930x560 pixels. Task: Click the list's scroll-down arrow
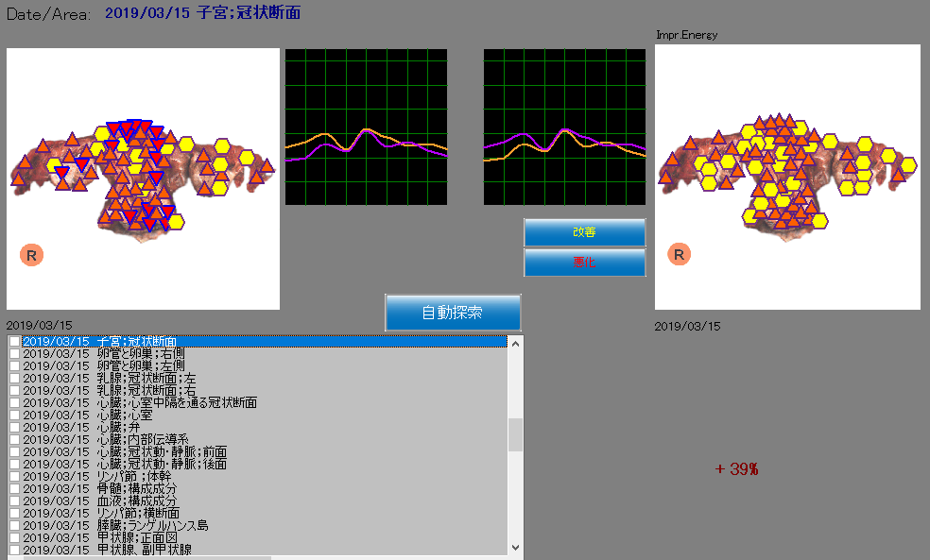point(515,547)
